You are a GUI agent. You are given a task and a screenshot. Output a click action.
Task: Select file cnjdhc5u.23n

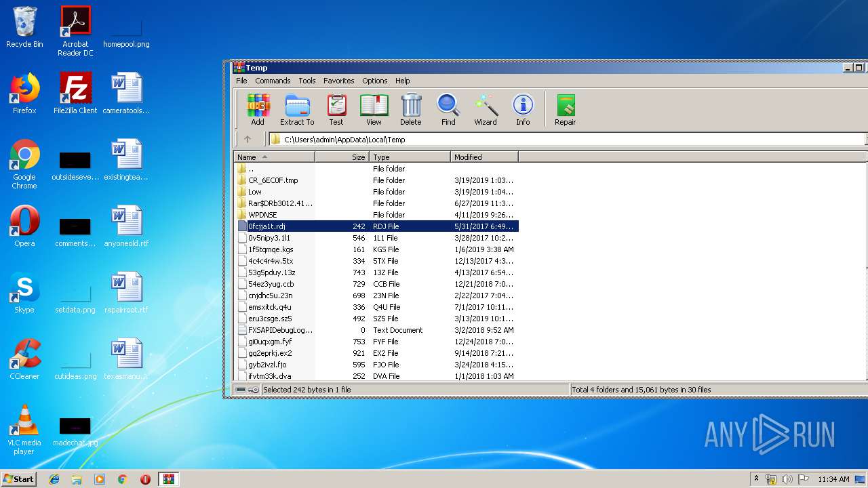click(x=376, y=296)
